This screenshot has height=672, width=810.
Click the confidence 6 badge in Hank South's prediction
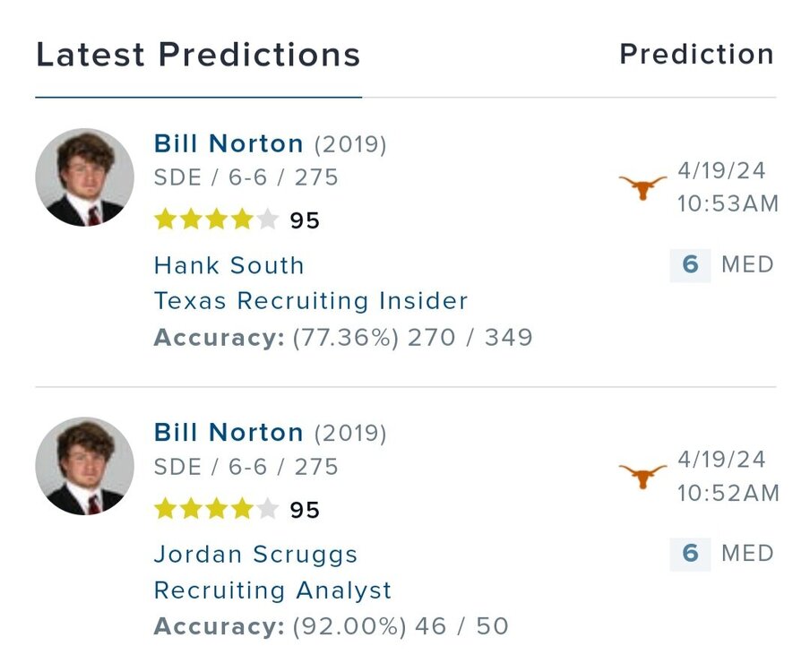[x=690, y=265]
